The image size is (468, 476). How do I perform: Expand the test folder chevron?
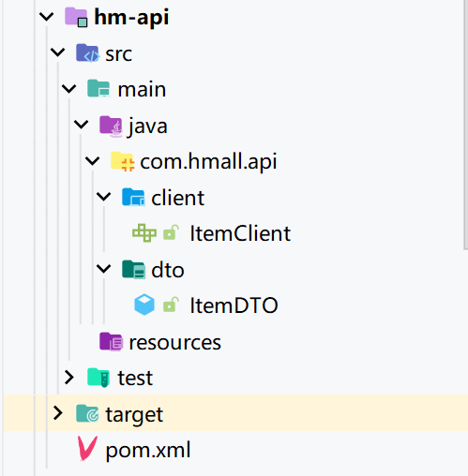[69, 377]
